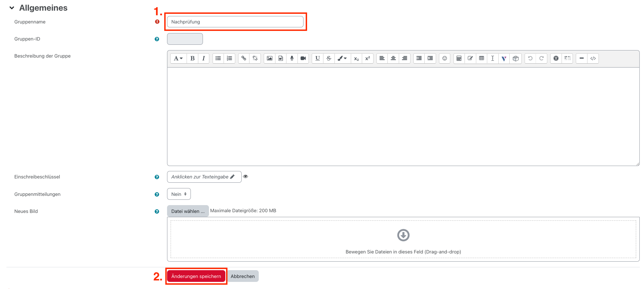Toggle bold formatting in editor toolbar
The image size is (644, 289).
192,58
